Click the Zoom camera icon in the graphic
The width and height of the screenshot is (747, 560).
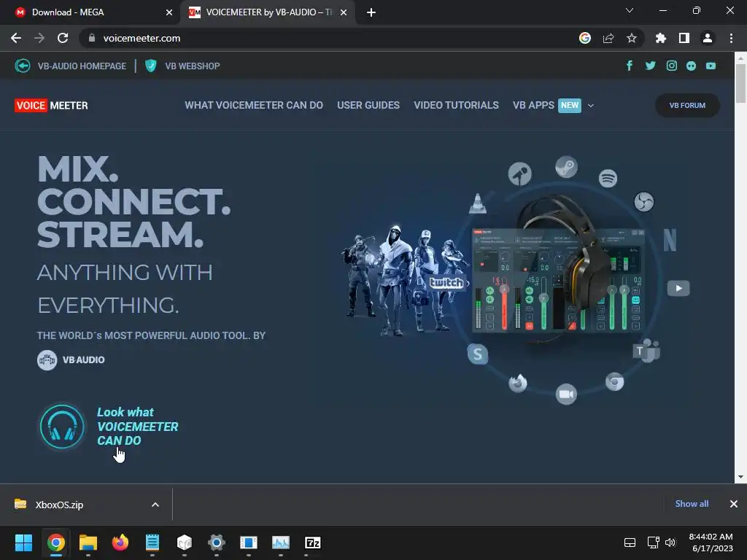click(x=566, y=394)
